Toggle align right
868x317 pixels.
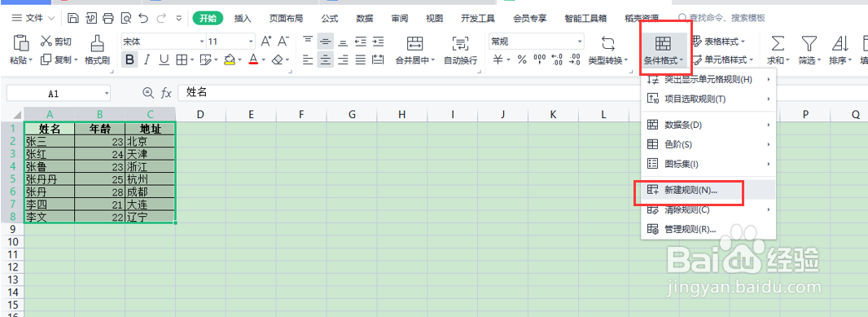pyautogui.click(x=344, y=59)
